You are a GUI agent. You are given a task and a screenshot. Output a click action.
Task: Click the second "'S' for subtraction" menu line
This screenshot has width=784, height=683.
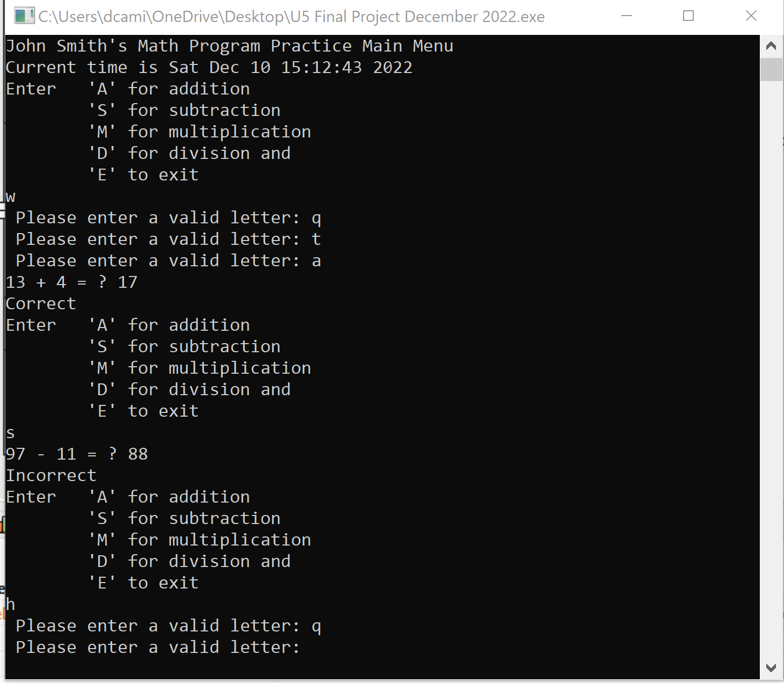[184, 347]
